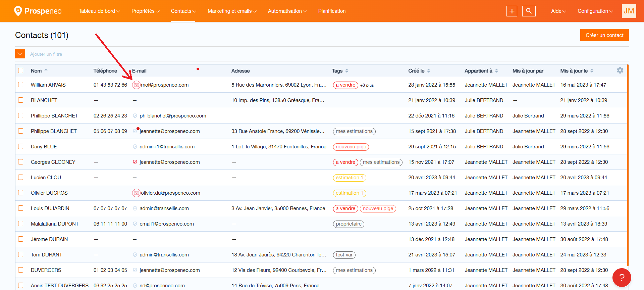Open the column settings gear icon
644x290 pixels.
point(620,70)
